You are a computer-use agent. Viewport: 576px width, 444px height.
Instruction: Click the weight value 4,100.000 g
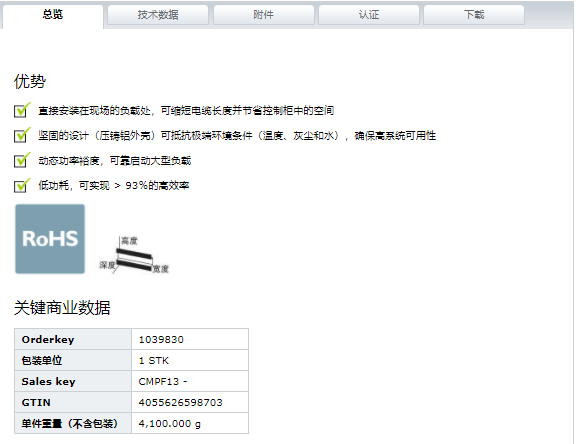[x=170, y=424]
